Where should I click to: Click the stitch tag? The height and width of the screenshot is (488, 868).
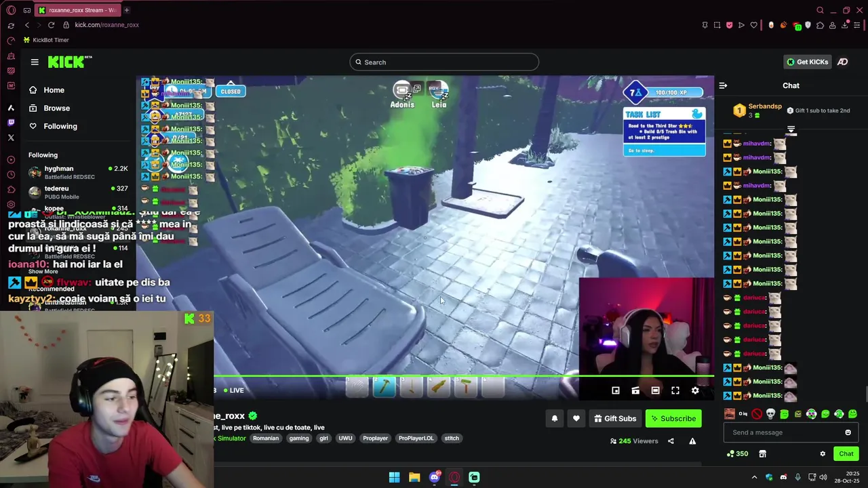coord(452,439)
